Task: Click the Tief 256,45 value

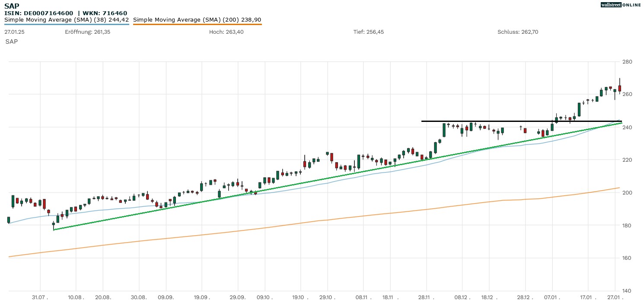Action: click(368, 32)
